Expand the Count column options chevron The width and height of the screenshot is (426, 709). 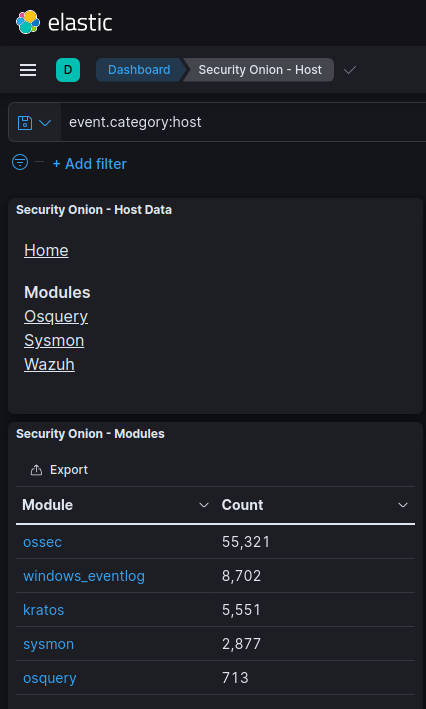402,505
